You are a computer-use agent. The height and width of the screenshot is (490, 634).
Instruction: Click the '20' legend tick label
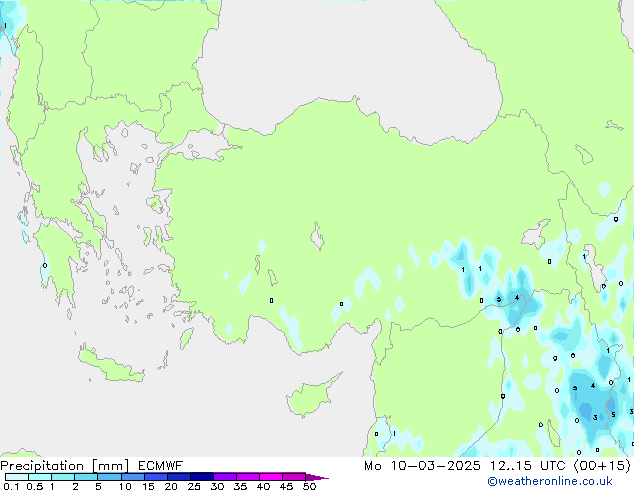pyautogui.click(x=171, y=486)
